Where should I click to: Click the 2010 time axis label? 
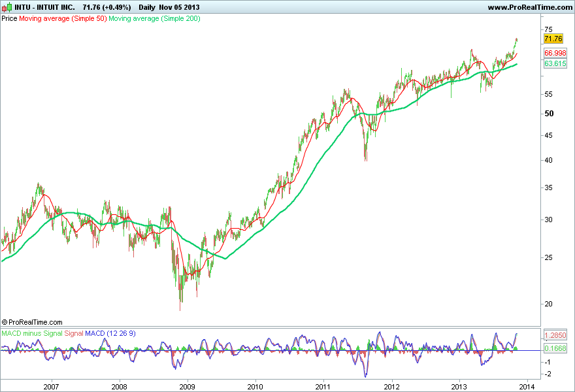255,387
